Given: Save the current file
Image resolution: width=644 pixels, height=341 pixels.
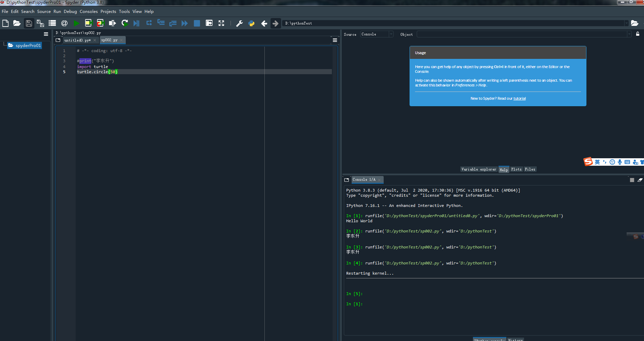Looking at the screenshot, I should click(x=29, y=23).
